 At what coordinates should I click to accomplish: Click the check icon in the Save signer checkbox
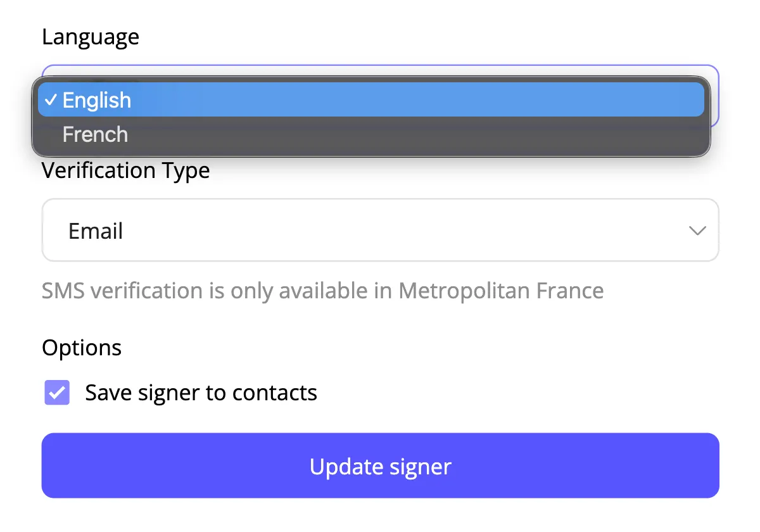tap(56, 393)
